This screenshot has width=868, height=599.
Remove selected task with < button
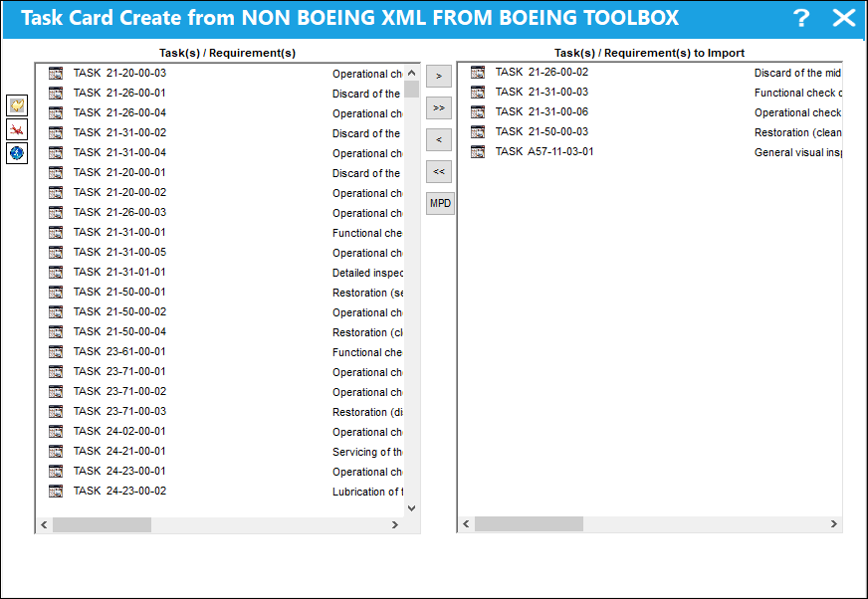coord(439,139)
